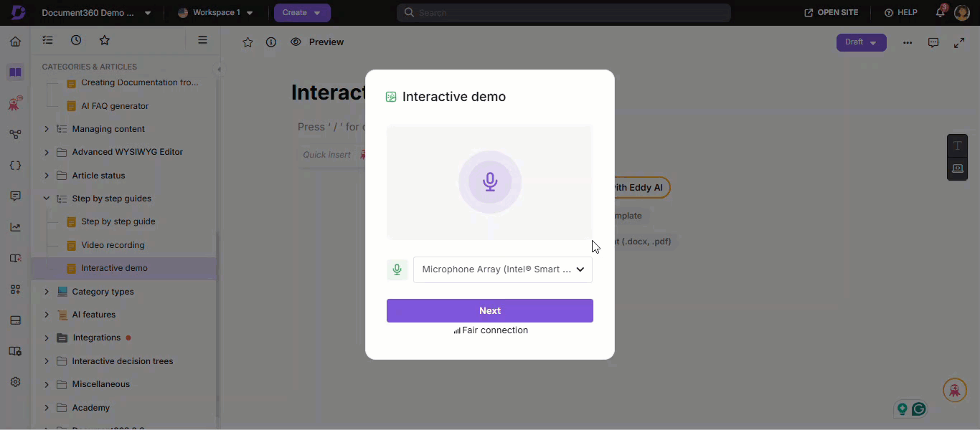Screen dimensions: 980x430
Task: Toggle the green microphone mute button
Action: point(397,269)
